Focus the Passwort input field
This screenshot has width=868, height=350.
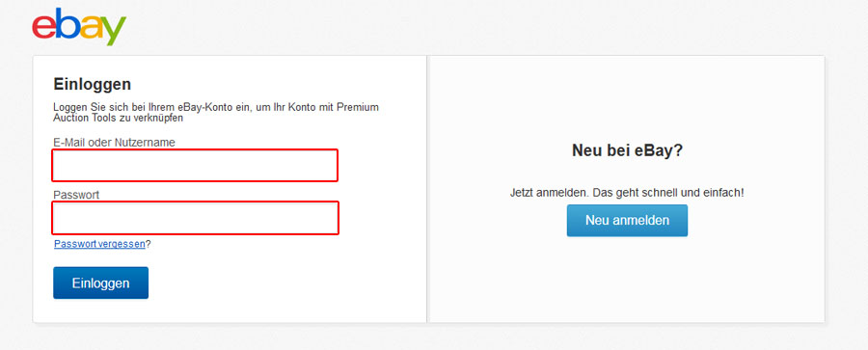coord(196,218)
